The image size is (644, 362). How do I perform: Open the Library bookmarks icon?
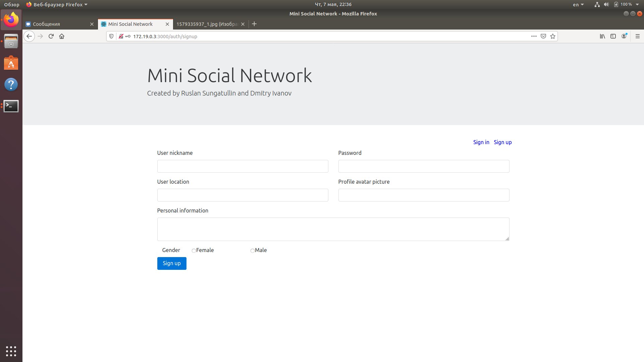pos(602,36)
